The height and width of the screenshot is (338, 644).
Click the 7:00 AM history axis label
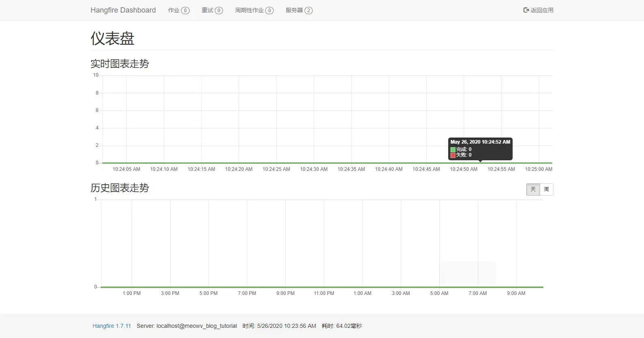coord(478,293)
